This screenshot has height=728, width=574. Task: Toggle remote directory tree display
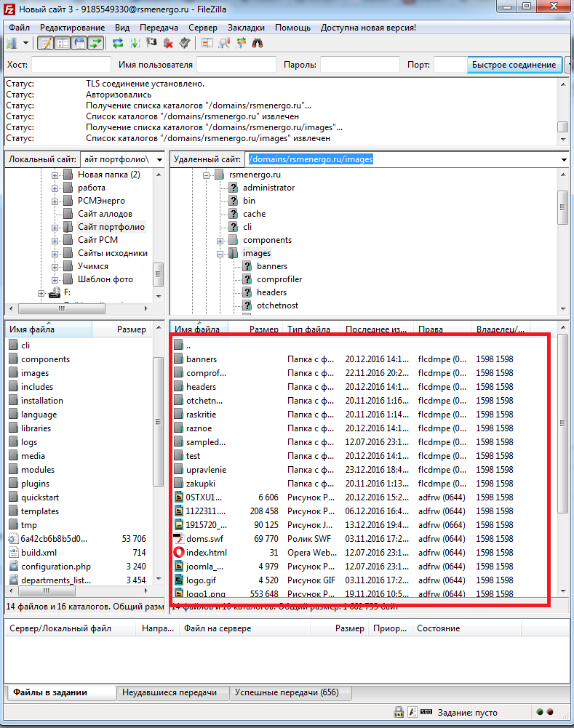(79, 43)
